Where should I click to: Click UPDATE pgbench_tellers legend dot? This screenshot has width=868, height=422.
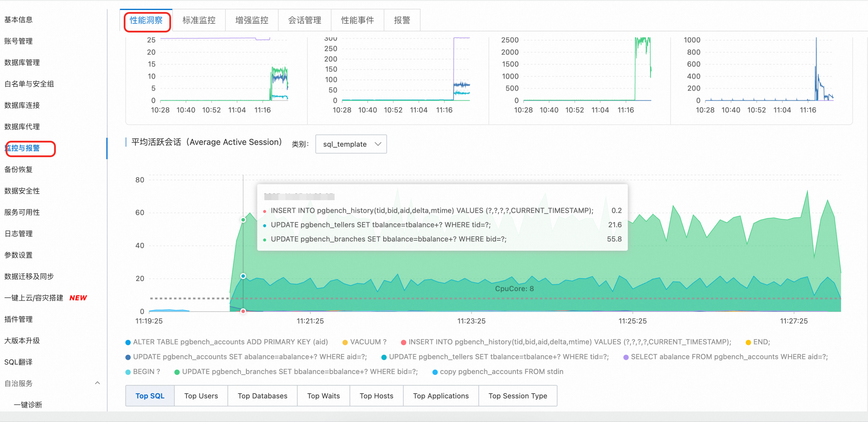pyautogui.click(x=384, y=357)
